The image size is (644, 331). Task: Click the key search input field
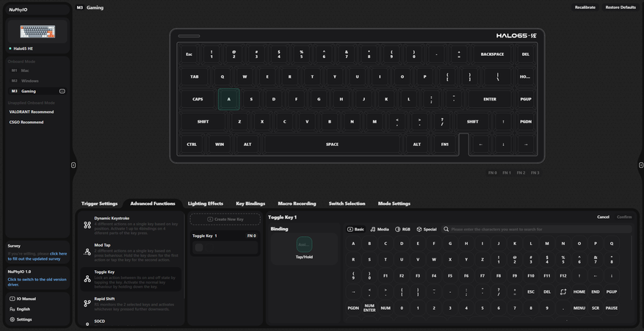click(536, 229)
